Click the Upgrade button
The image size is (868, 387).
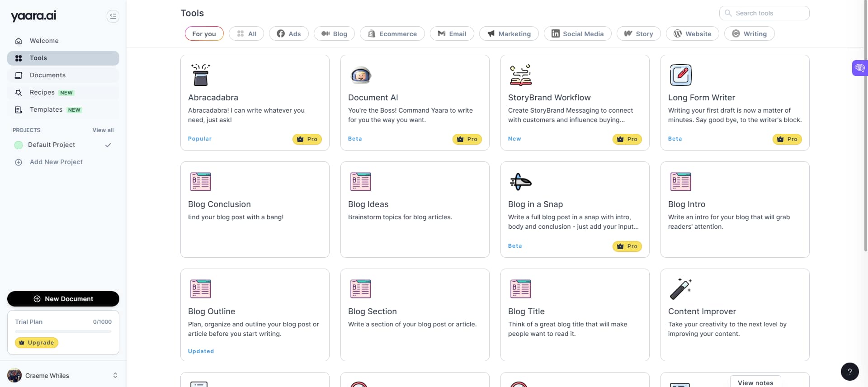click(x=36, y=343)
